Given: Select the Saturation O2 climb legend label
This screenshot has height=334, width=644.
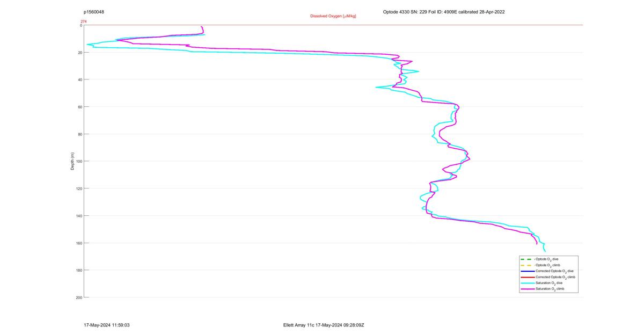Looking at the screenshot, I should click(x=550, y=289).
